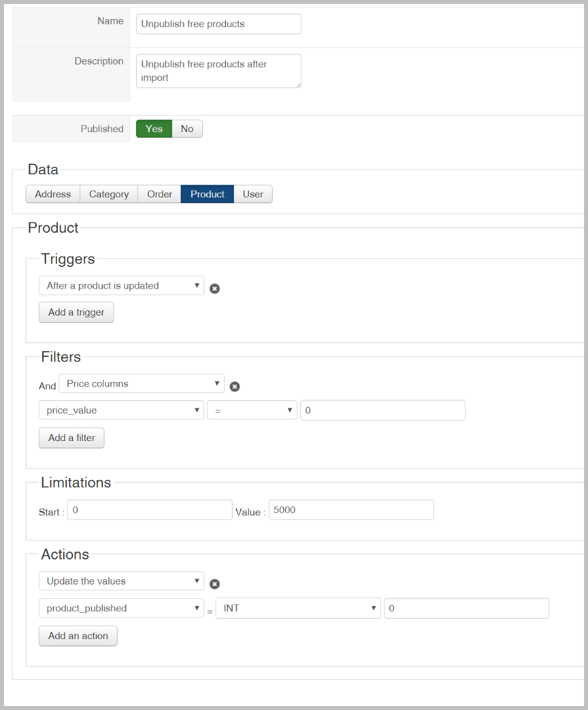Delete the Price columns filter

[x=235, y=387]
